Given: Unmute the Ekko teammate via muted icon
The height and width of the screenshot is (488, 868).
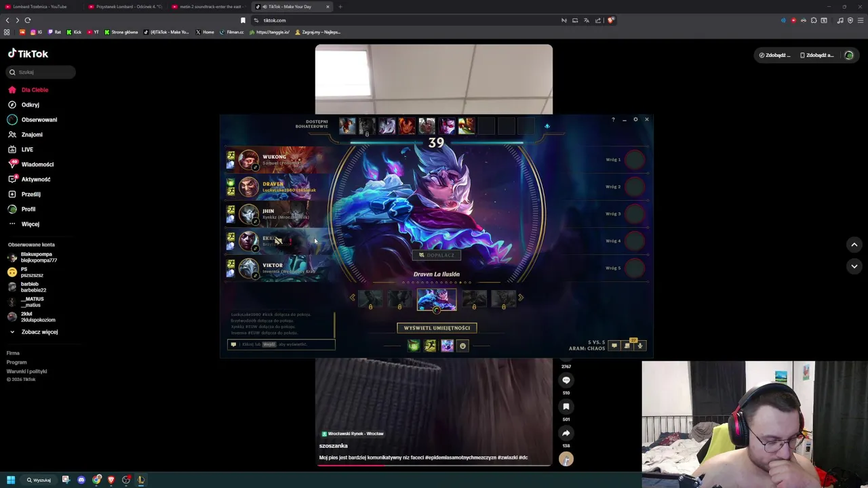Looking at the screenshot, I should pos(278,241).
